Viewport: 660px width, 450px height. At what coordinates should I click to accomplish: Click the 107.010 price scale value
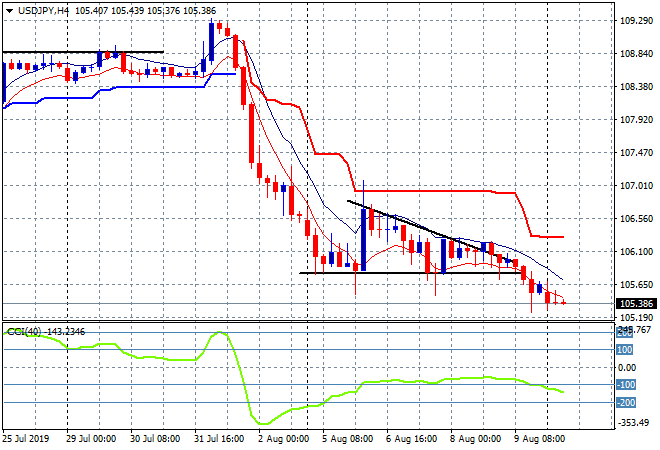point(636,186)
